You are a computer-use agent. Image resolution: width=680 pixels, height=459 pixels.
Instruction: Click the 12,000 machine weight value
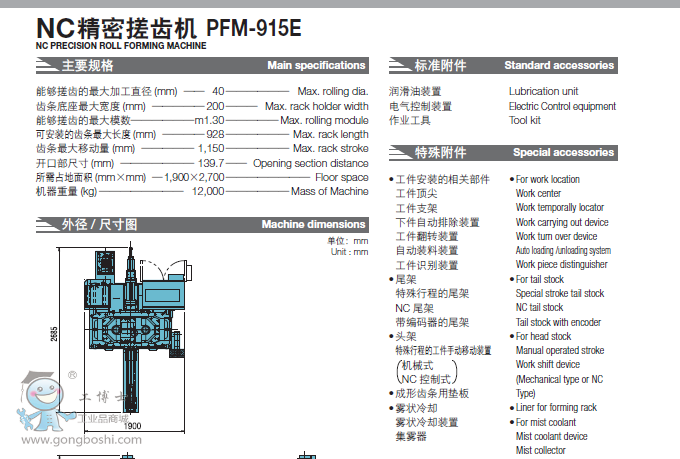pos(208,191)
